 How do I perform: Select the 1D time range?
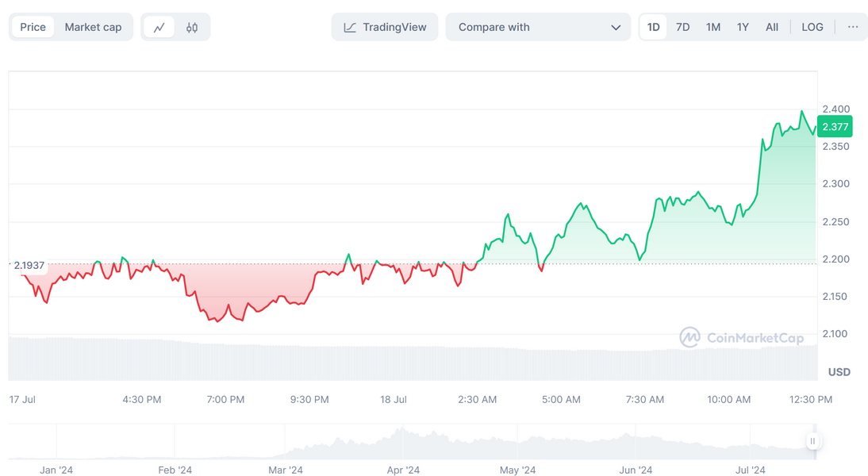pos(653,27)
